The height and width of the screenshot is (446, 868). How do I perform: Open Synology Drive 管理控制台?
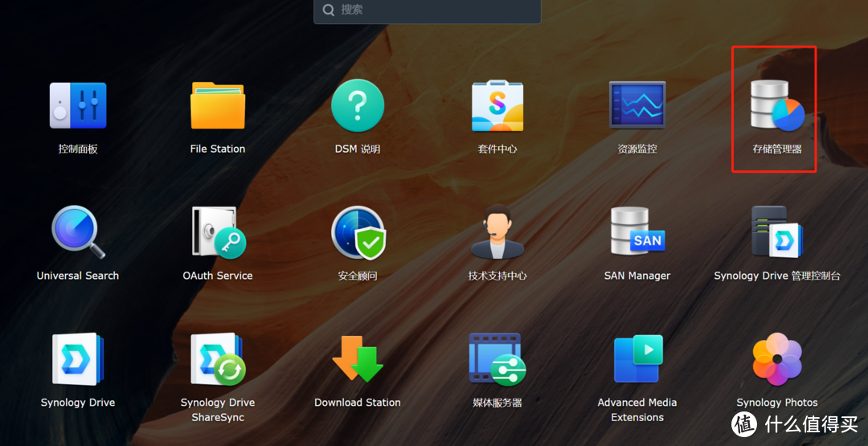pos(777,233)
